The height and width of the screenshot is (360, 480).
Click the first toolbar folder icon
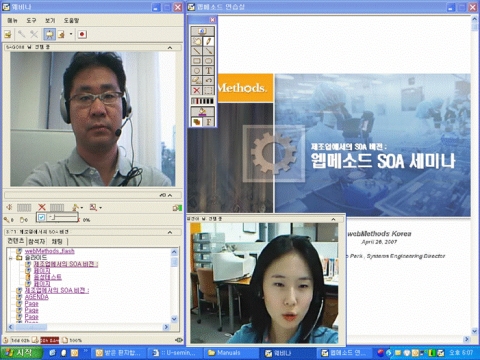coord(8,34)
